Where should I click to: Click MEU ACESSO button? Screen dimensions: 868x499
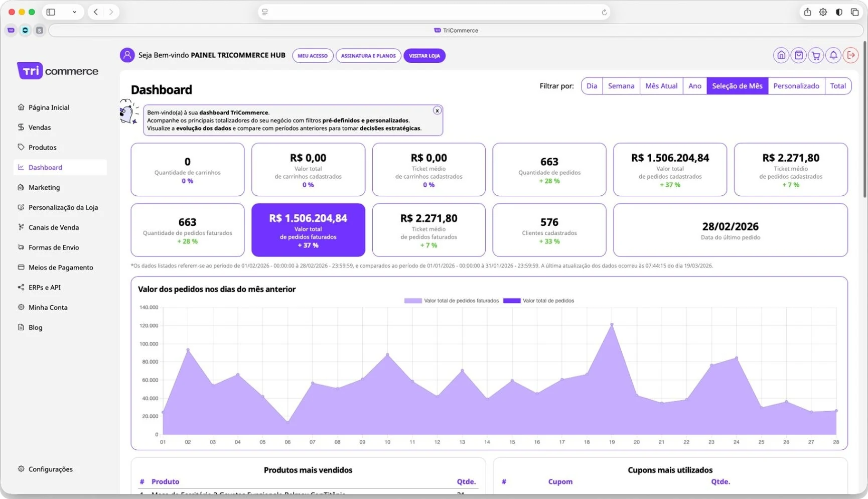point(313,56)
